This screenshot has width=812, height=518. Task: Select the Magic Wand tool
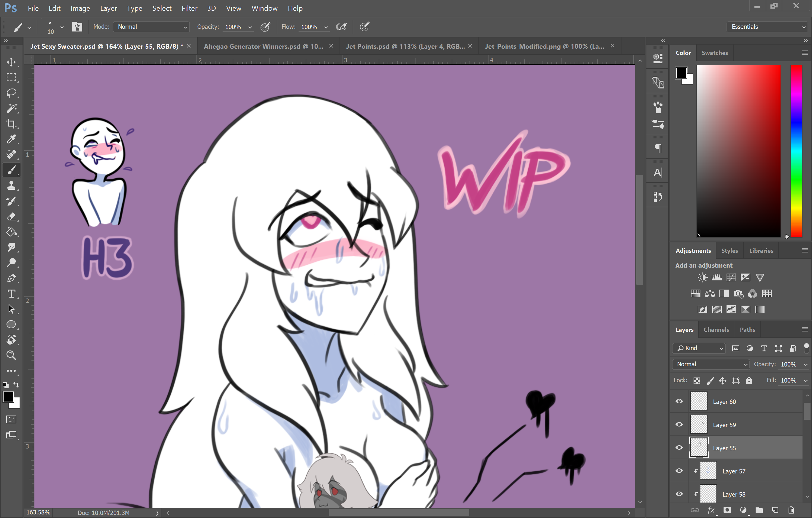pyautogui.click(x=12, y=108)
